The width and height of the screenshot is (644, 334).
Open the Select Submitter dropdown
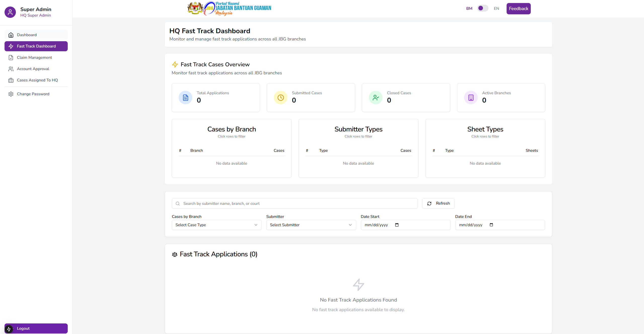311,225
